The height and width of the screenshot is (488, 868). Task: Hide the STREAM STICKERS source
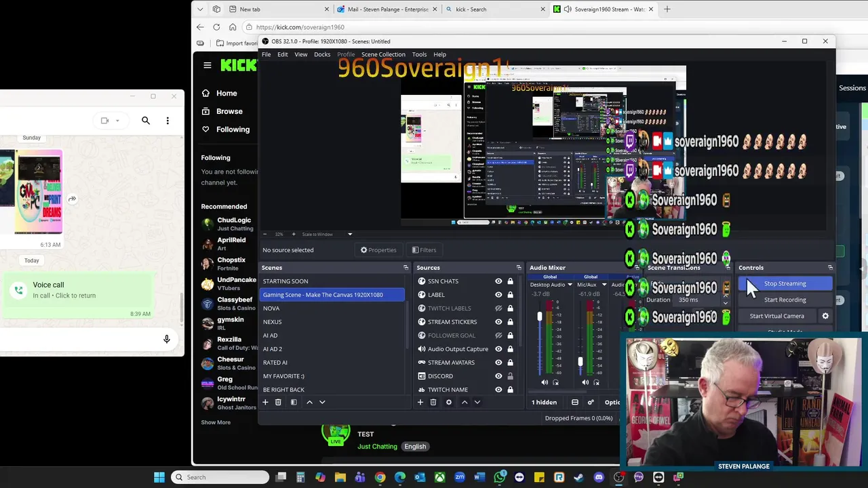(x=498, y=322)
